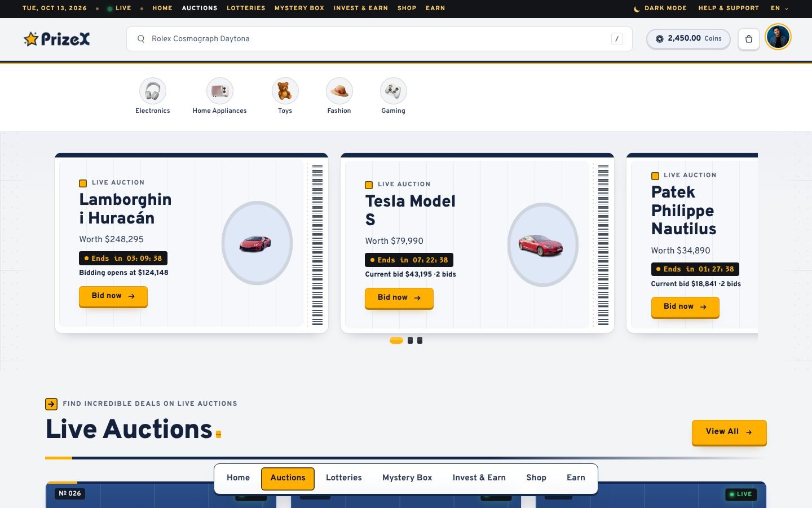Bid now on Lamborghini Huracán

coord(113,296)
